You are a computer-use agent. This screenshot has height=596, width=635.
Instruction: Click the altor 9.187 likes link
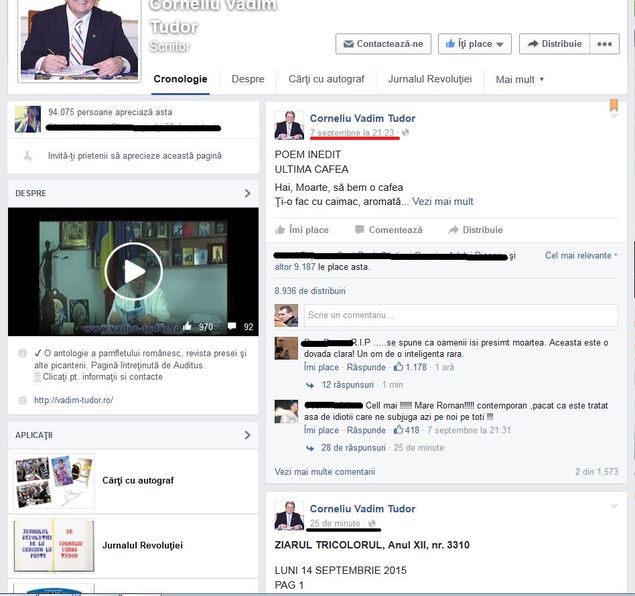295,267
